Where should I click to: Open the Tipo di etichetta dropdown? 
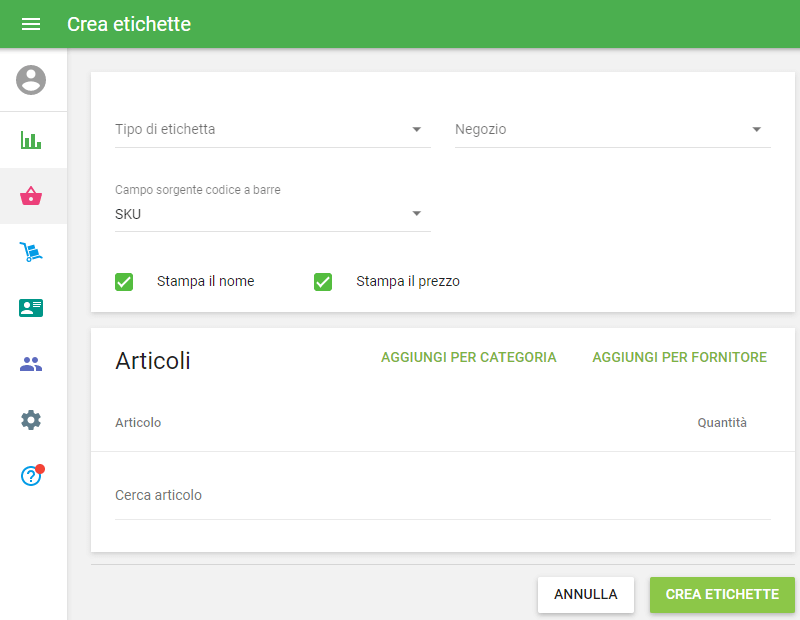(272, 130)
